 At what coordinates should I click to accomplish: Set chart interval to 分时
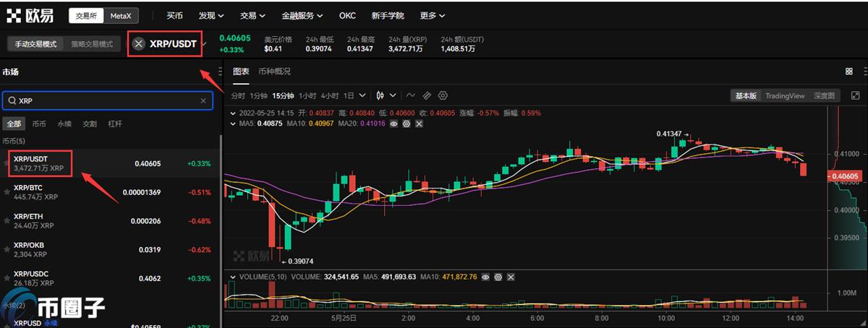(238, 95)
